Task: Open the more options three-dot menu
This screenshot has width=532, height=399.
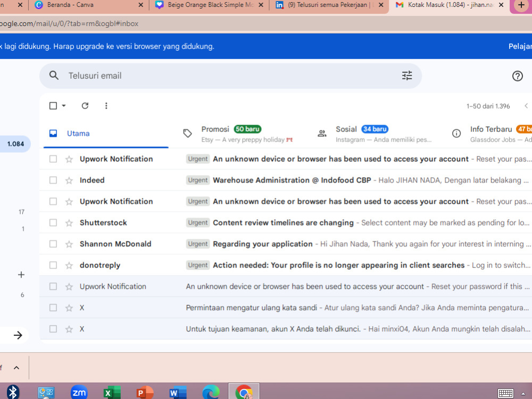Action: pyautogui.click(x=106, y=106)
